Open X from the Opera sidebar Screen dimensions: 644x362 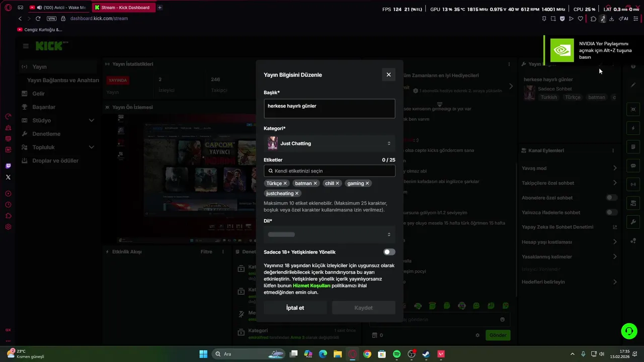8,177
